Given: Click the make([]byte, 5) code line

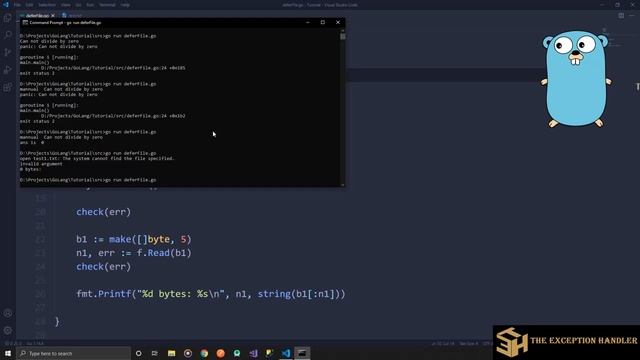Looking at the screenshot, I should coord(133,239).
